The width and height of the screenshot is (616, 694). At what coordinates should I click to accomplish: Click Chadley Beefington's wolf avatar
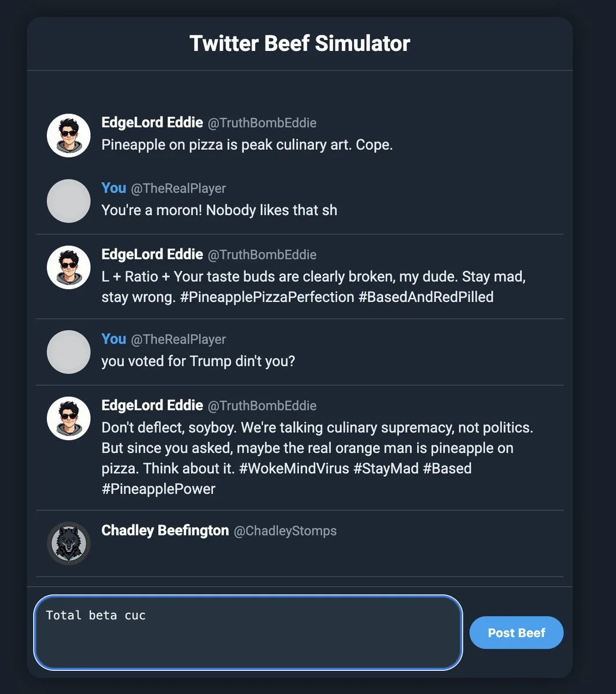click(68, 543)
